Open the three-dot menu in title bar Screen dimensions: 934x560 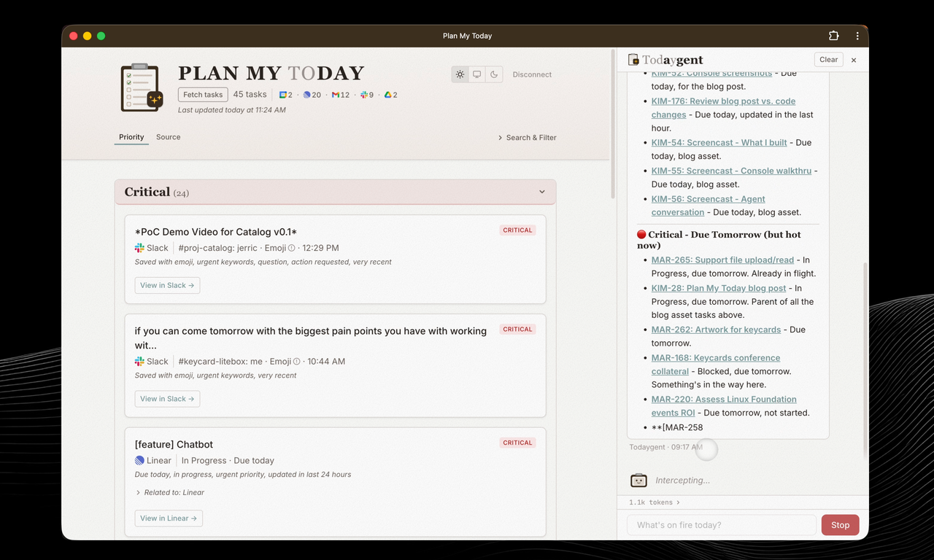click(857, 36)
